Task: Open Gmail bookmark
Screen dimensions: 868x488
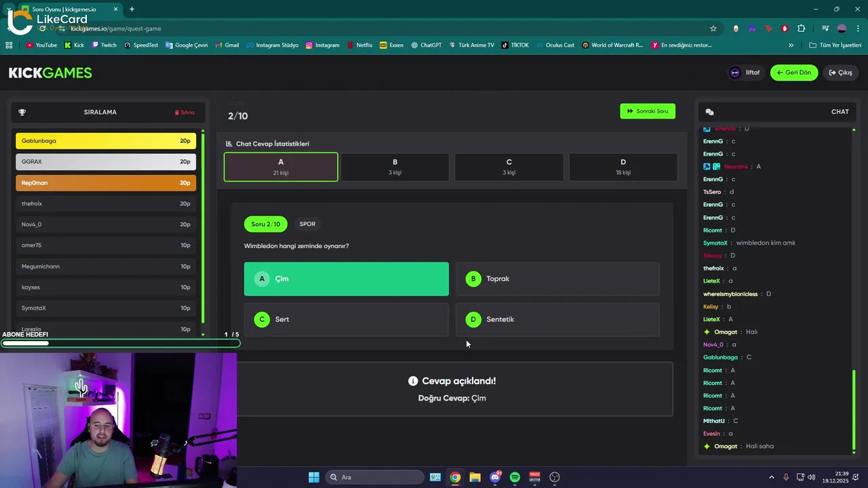Action: [x=227, y=45]
